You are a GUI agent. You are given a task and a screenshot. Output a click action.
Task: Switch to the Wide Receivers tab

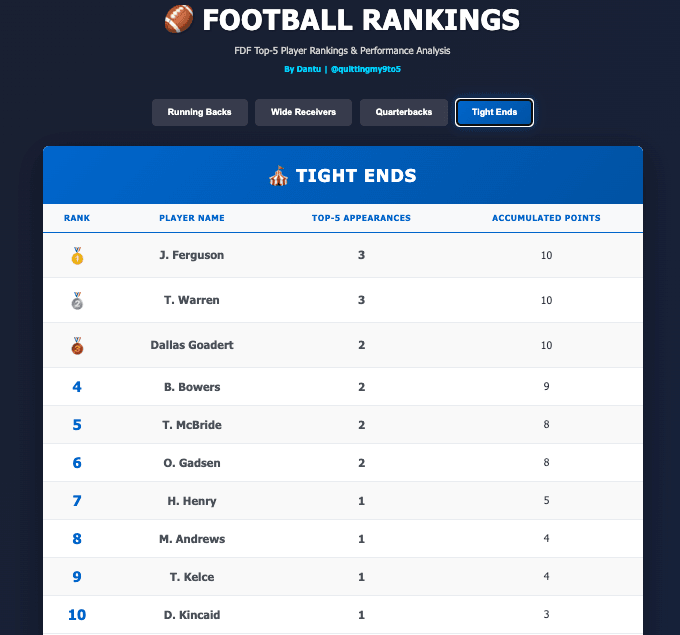(x=303, y=113)
